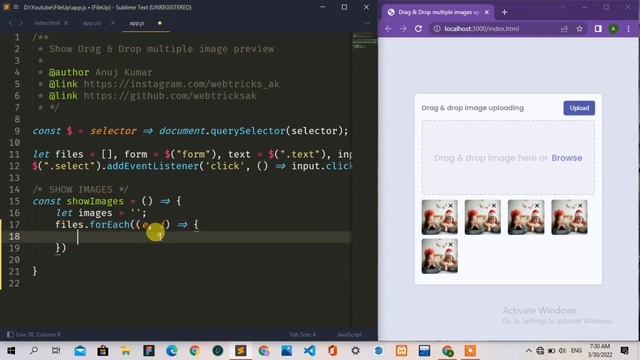Click the dashed drag & drop zone
This screenshot has width=640, height=360.
click(508, 158)
